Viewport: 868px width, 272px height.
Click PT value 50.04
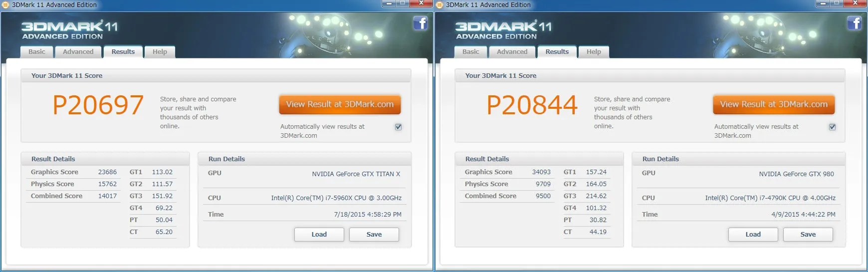(x=164, y=220)
